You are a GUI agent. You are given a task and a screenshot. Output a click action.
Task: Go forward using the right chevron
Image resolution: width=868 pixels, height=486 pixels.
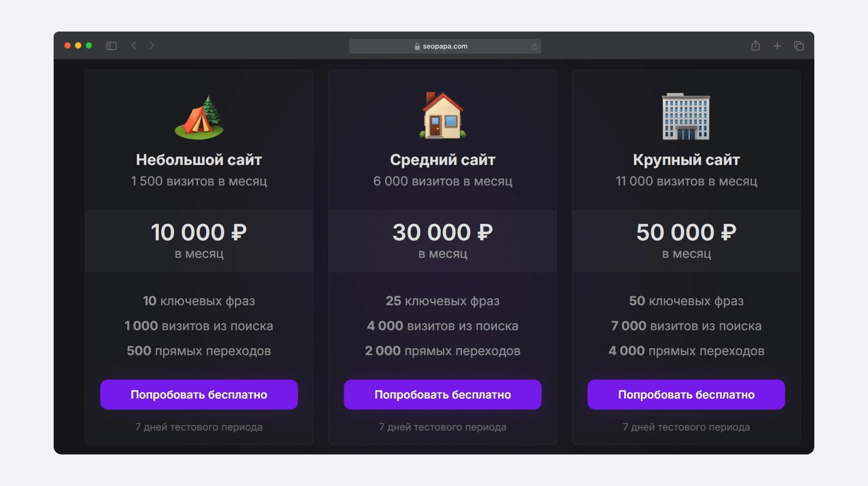(x=152, y=46)
